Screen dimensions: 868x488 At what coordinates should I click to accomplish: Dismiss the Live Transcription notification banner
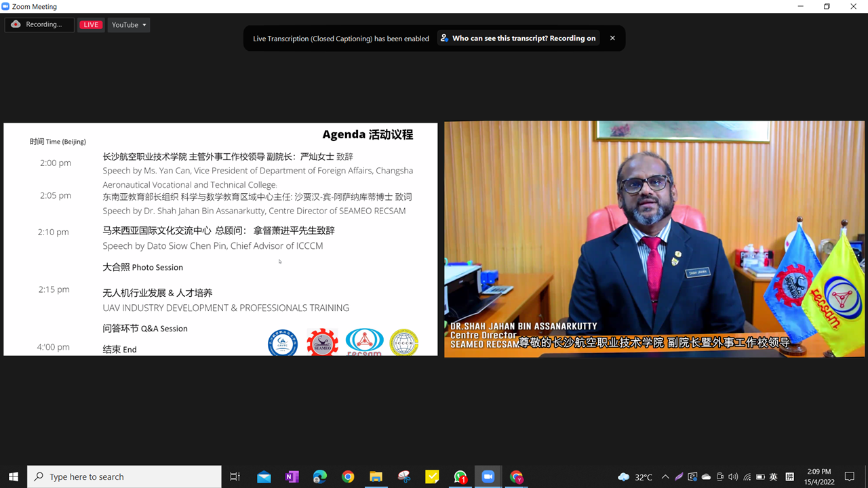[x=612, y=38]
